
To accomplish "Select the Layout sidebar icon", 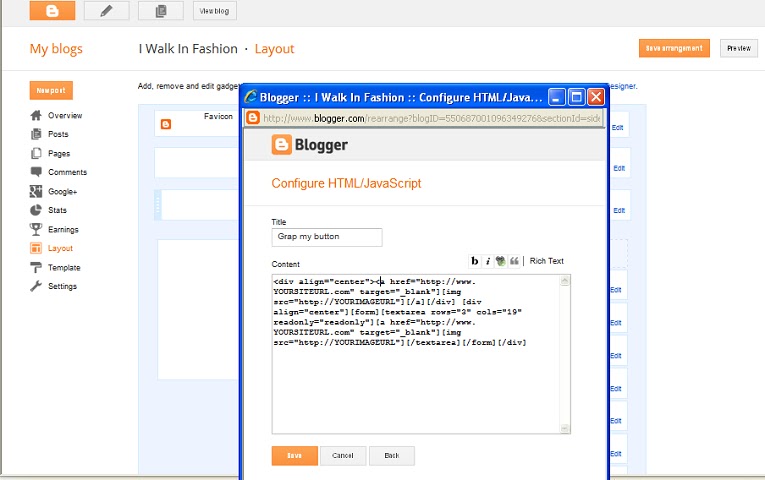I will (x=36, y=248).
